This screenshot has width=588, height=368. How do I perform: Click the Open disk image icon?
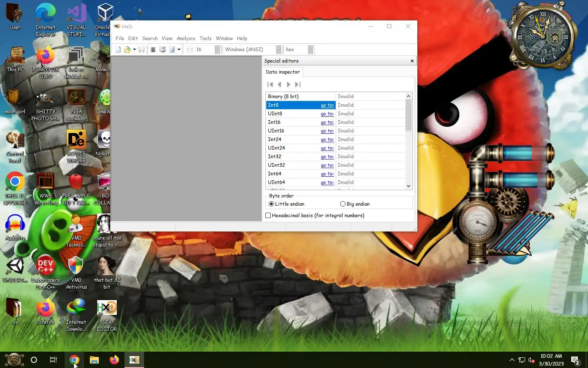[x=172, y=49]
